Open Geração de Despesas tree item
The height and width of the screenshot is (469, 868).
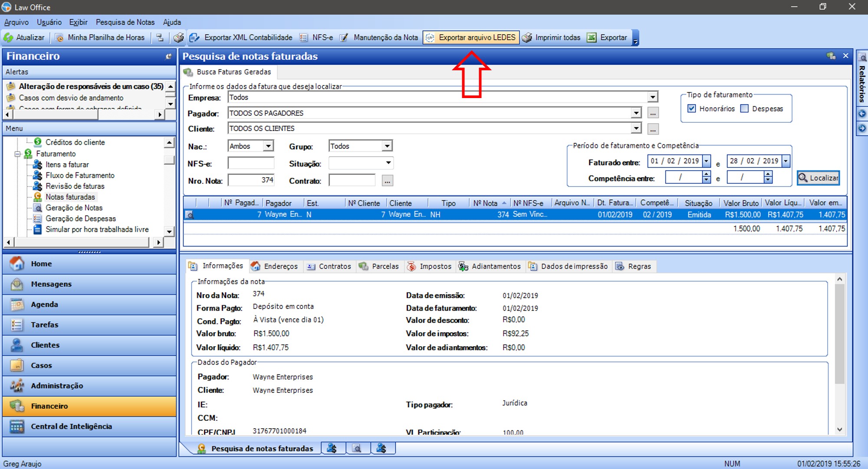[81, 219]
